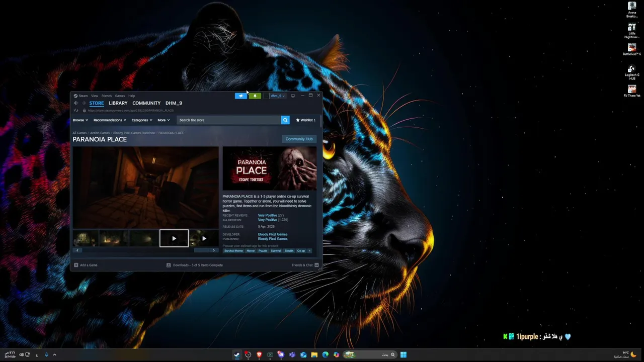Viewport: 644px width, 362px height.
Task: Open the Downloads status icon
Action: 169,265
